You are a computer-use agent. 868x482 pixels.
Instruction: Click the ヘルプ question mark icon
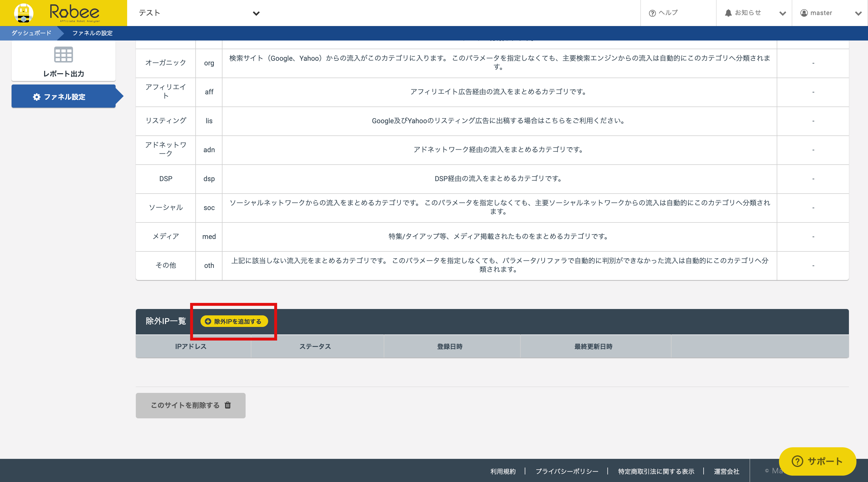click(x=652, y=13)
